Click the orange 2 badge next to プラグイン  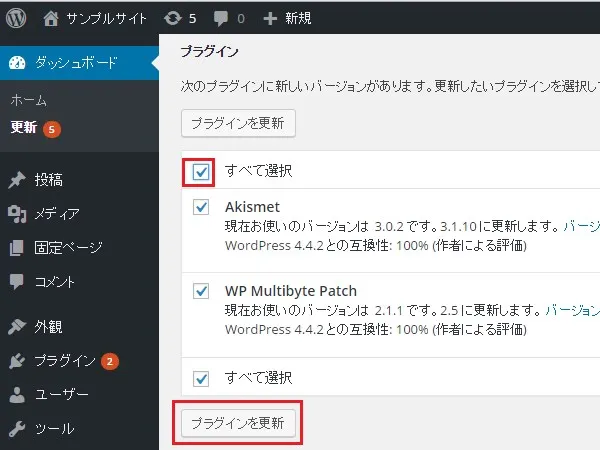point(110,362)
